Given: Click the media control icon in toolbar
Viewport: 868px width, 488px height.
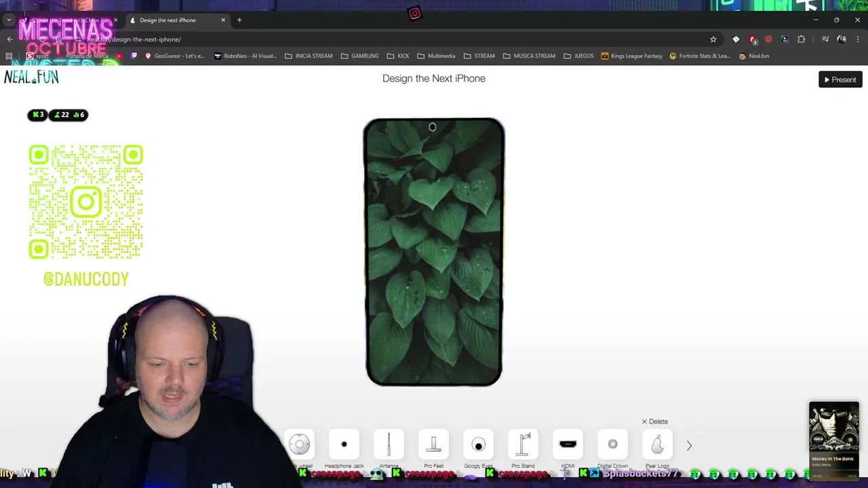Looking at the screenshot, I should [825, 39].
